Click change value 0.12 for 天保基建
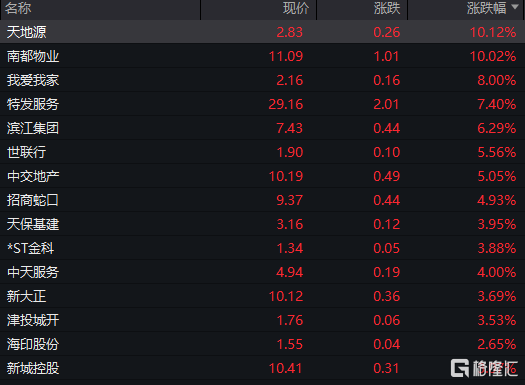 point(387,224)
